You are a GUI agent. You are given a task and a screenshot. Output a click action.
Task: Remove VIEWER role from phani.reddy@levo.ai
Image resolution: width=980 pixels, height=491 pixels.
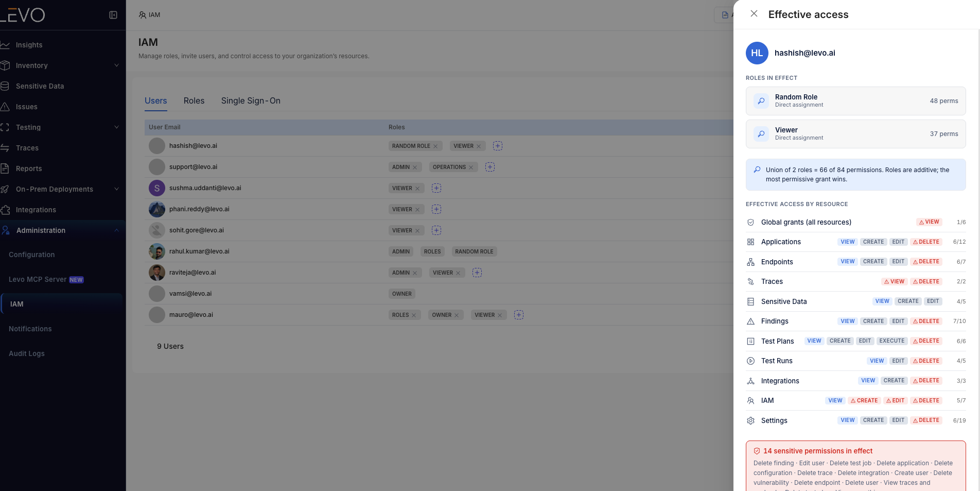coord(417,210)
